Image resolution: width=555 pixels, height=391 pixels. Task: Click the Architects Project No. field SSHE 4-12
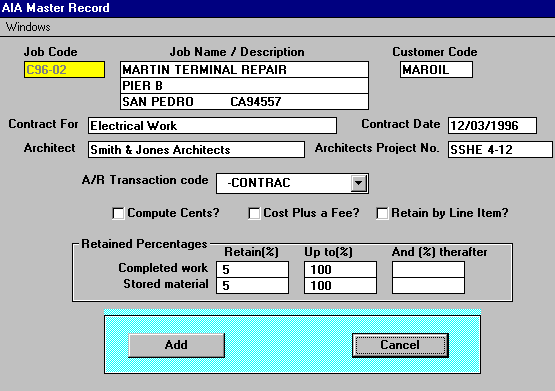pyautogui.click(x=500, y=149)
